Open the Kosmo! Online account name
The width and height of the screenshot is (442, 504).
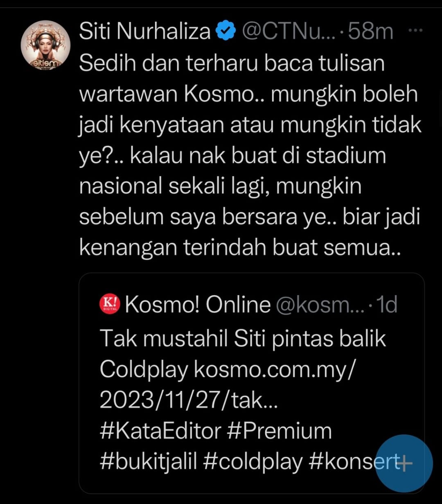click(x=198, y=305)
